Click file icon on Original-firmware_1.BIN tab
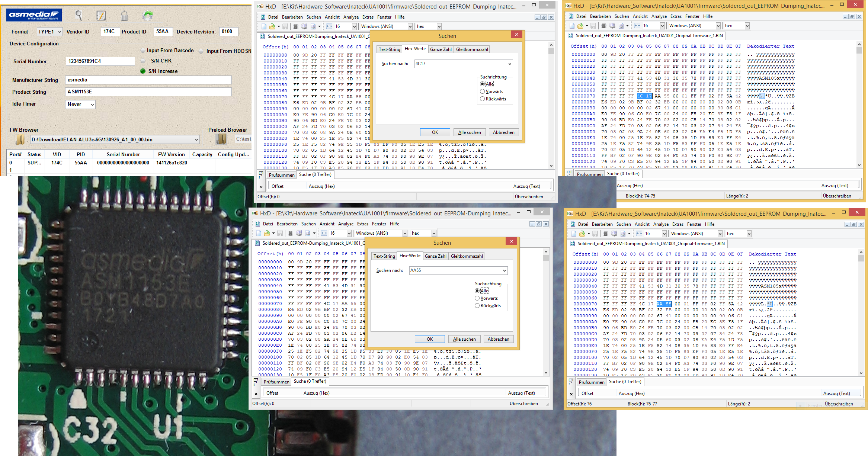The width and height of the screenshot is (868, 456). pyautogui.click(x=571, y=36)
